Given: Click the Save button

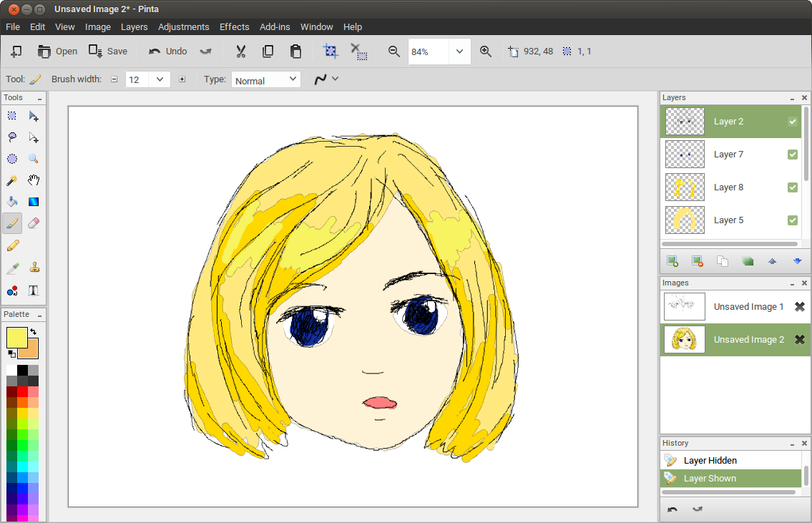Looking at the screenshot, I should pos(108,52).
